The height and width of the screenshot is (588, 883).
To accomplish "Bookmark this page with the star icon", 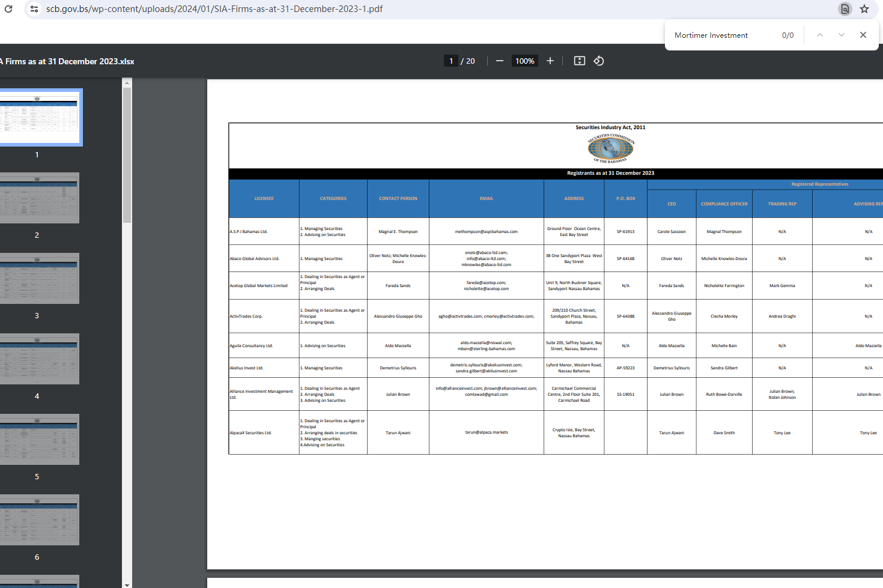I will pyautogui.click(x=864, y=9).
